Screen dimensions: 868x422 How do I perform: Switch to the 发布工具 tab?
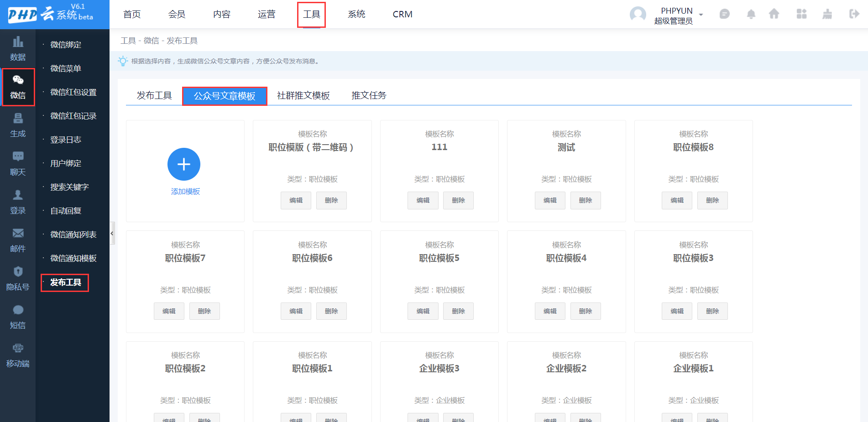click(x=154, y=96)
